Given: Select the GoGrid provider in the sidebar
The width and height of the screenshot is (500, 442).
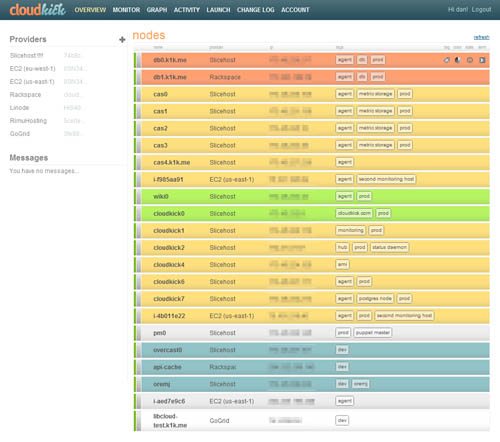Looking at the screenshot, I should 20,133.
